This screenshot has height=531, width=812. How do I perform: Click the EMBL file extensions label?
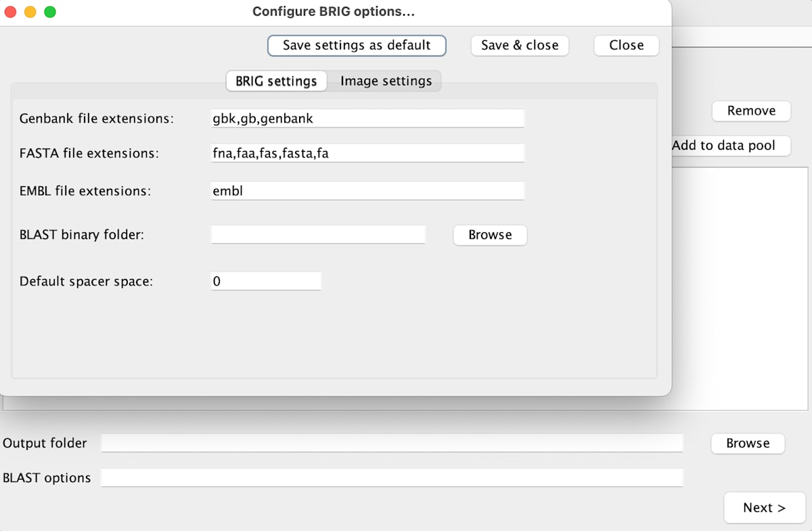point(85,191)
